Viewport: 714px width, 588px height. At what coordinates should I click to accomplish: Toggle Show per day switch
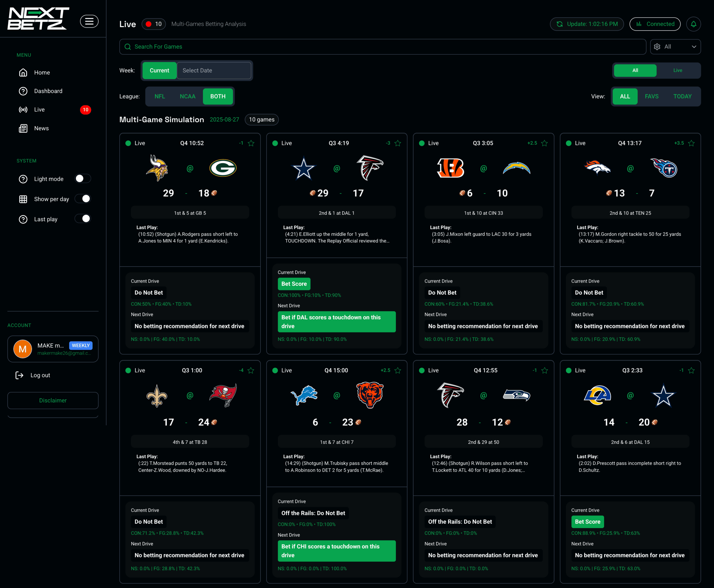pyautogui.click(x=83, y=199)
